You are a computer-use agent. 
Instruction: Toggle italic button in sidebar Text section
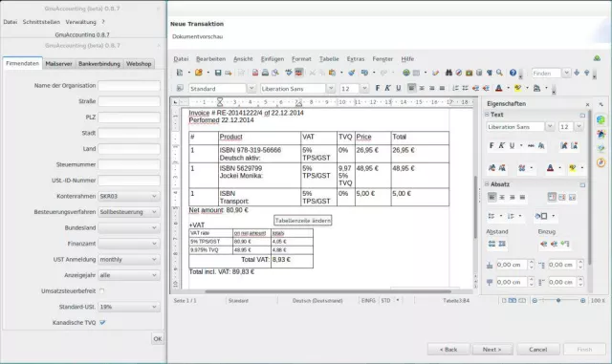pos(501,145)
